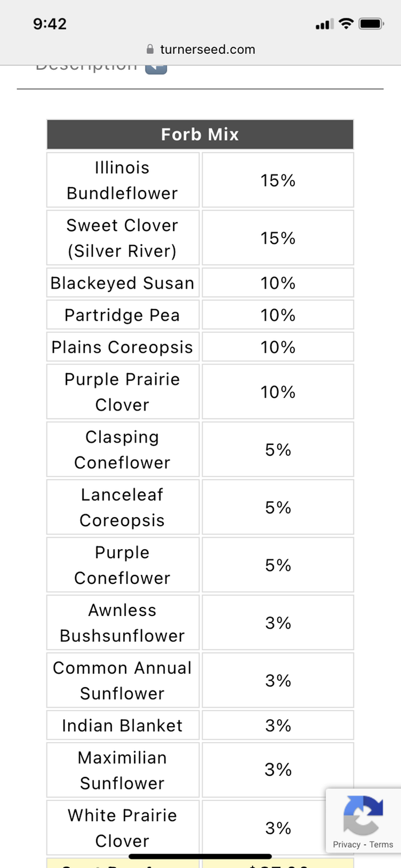Image resolution: width=401 pixels, height=868 pixels.
Task: Tap the 9:42 clock in status bar
Action: (x=50, y=24)
